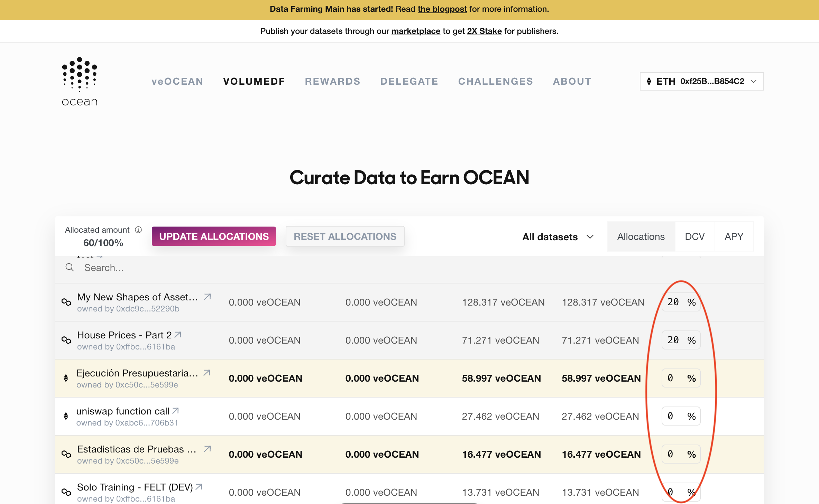Screen dimensions: 819x504
Task: Open the veOCEAN page
Action: coord(177,81)
